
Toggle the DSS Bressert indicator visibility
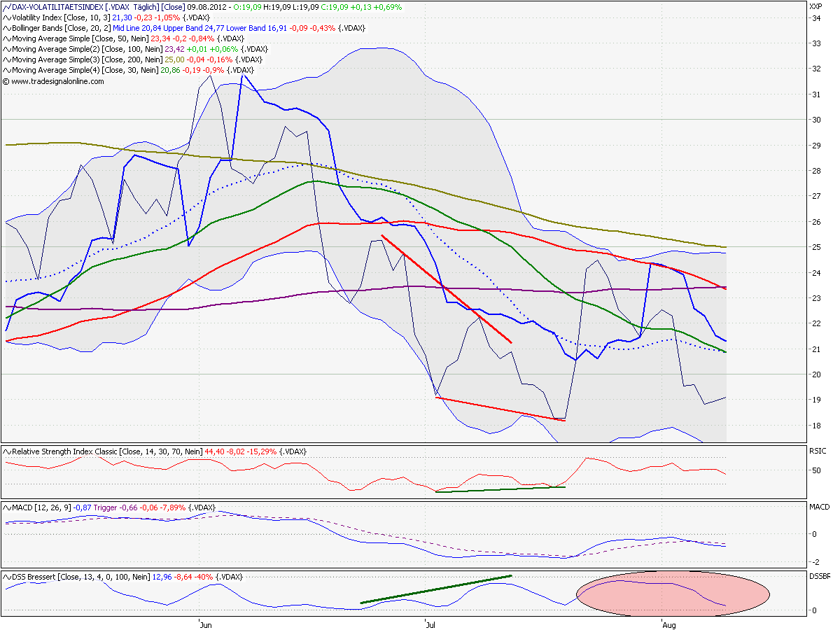[6, 575]
